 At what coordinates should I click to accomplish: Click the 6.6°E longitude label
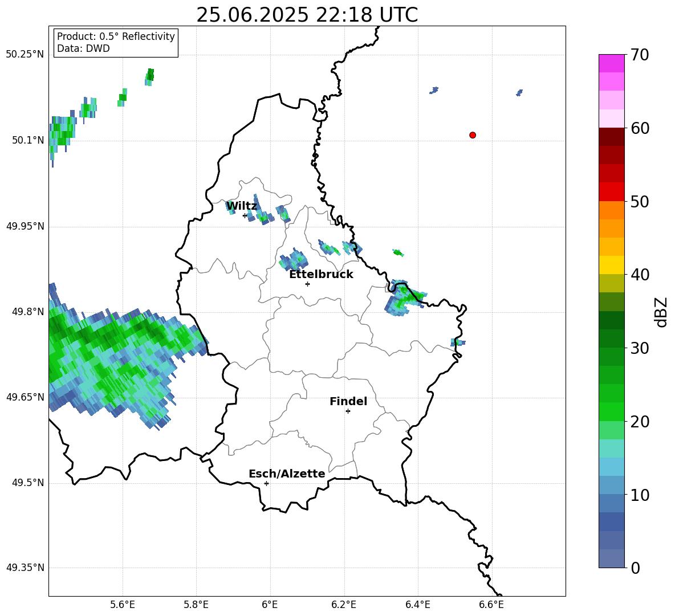pos(491,605)
